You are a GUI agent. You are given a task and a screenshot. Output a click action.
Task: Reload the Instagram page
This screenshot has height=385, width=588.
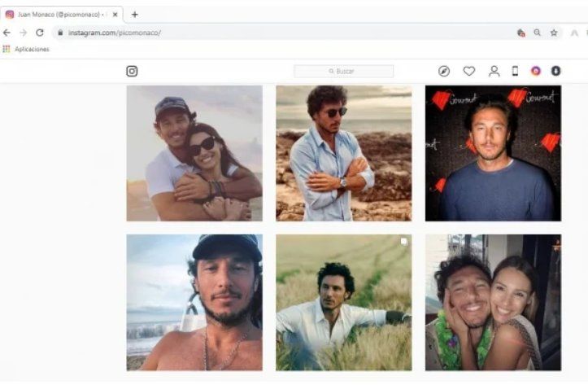pos(39,33)
